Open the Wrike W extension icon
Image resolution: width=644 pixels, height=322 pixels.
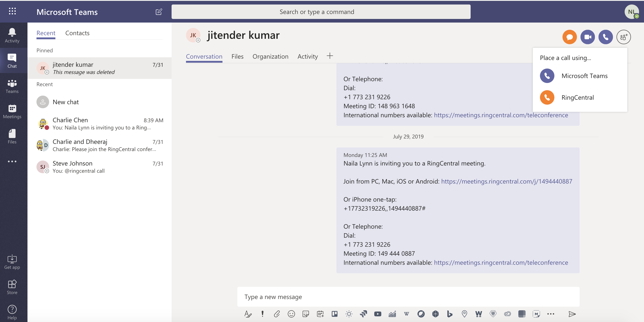[x=479, y=314]
